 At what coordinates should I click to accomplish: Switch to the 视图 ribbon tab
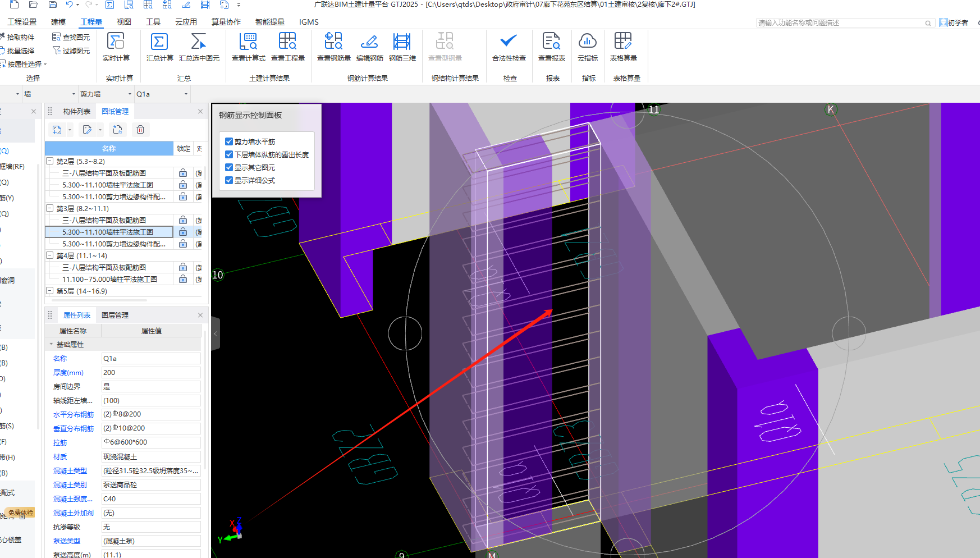point(123,22)
